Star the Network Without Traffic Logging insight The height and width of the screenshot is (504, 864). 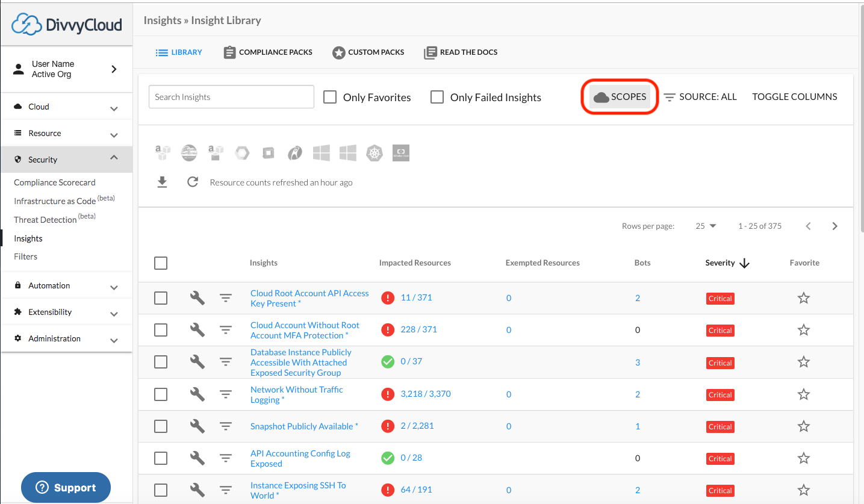[804, 394]
